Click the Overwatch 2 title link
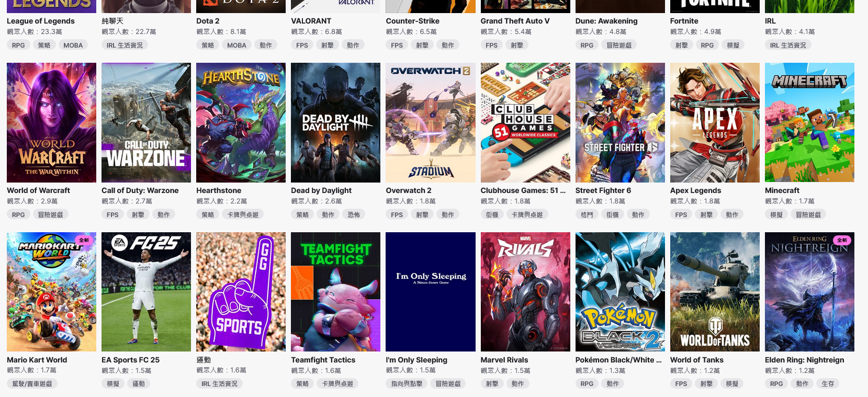The image size is (868, 397). (x=409, y=190)
